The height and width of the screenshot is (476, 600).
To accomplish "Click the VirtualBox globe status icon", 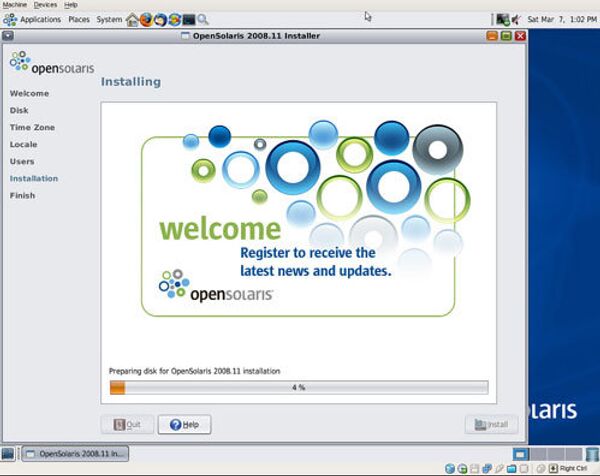I will tap(450, 468).
